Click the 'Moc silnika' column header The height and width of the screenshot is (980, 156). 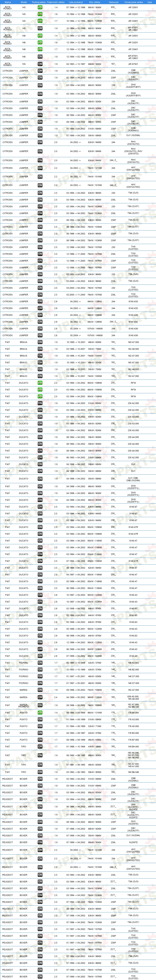(95, 2)
